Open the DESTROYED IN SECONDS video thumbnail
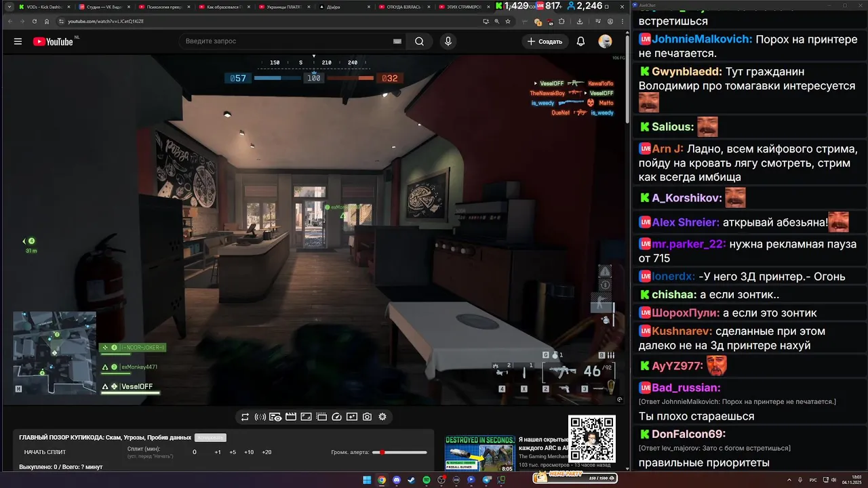The image size is (868, 488). 479,453
